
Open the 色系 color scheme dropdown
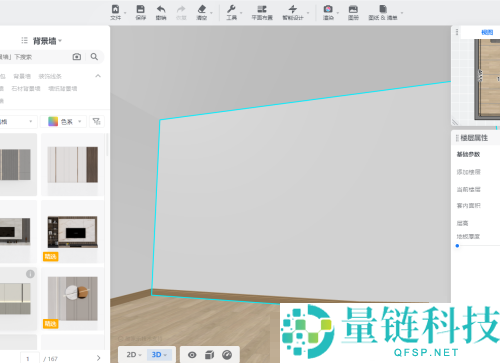tap(64, 121)
